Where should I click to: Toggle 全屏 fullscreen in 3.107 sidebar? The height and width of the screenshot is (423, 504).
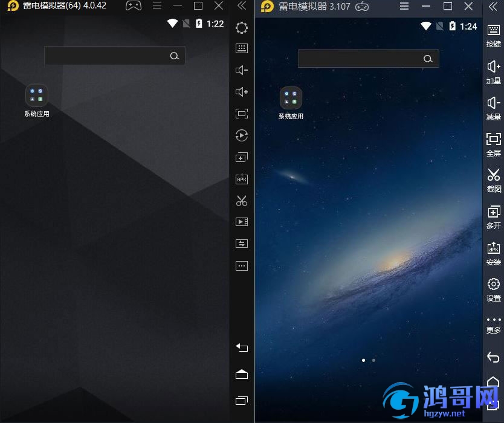pyautogui.click(x=493, y=144)
